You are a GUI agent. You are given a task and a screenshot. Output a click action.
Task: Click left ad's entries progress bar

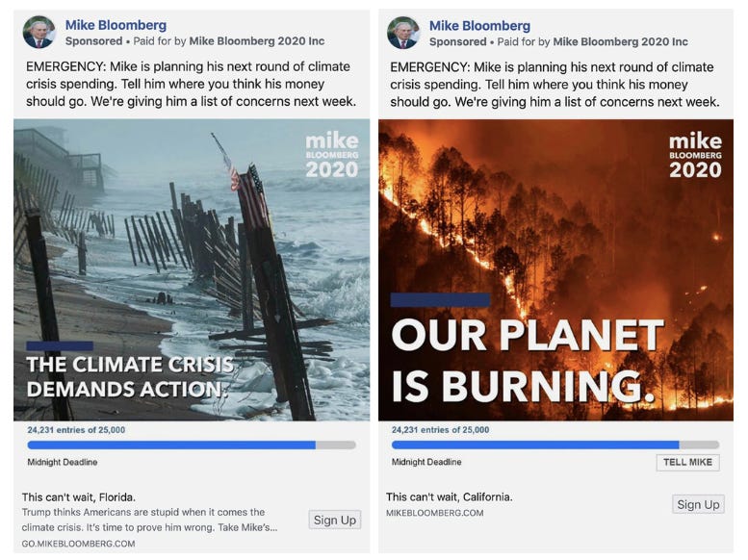tap(191, 445)
